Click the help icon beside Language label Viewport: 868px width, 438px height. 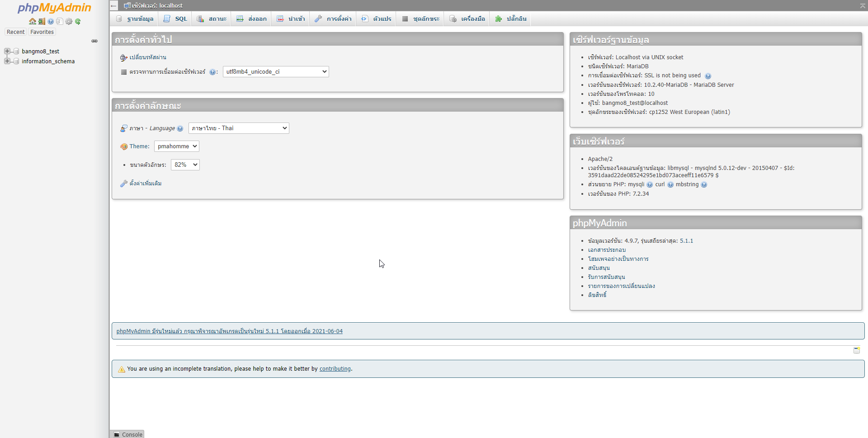tap(180, 128)
